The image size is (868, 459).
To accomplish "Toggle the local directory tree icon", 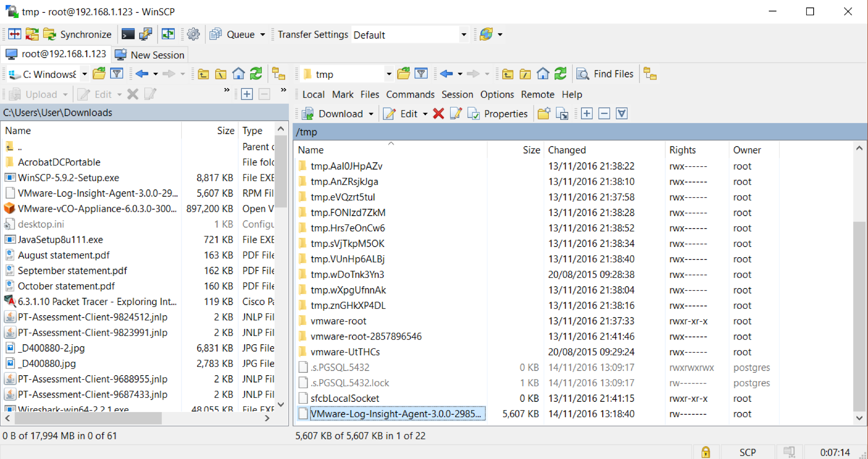I will tap(278, 74).
